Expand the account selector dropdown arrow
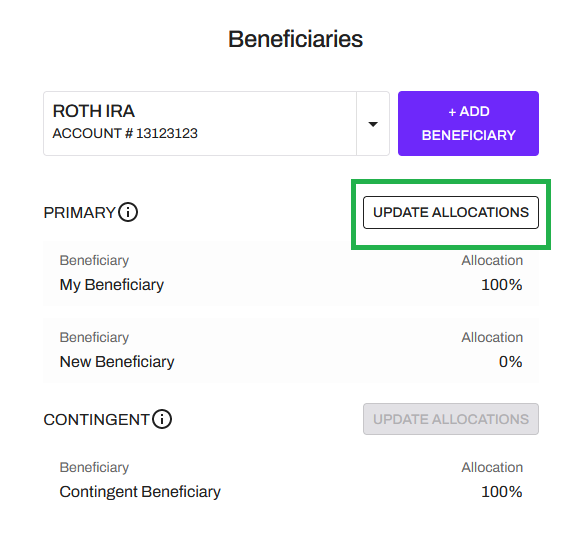This screenshot has width=572, height=547. [x=373, y=124]
